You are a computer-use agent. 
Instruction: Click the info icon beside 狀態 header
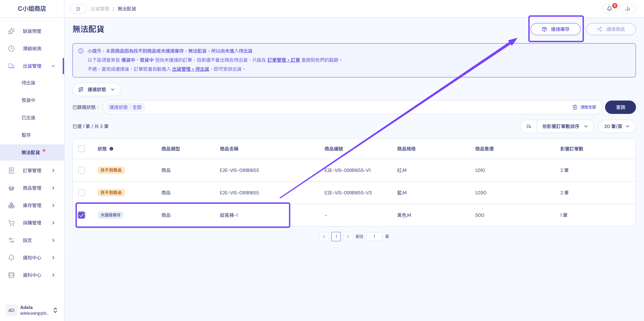[x=111, y=149]
